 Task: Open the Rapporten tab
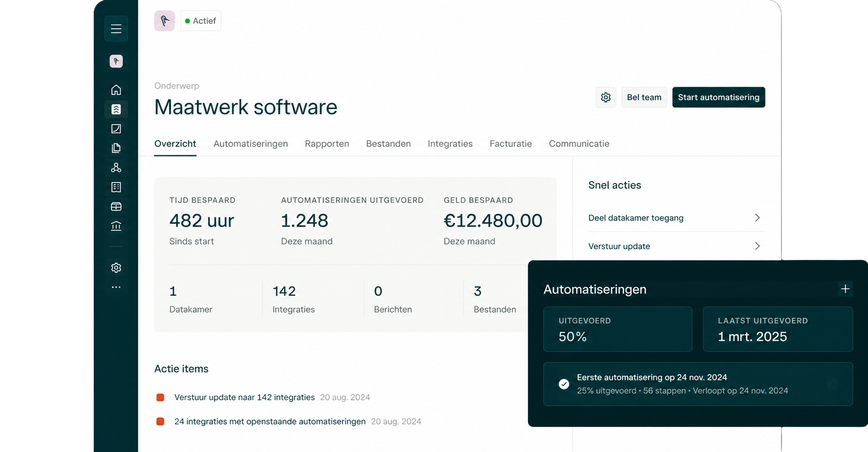327,143
